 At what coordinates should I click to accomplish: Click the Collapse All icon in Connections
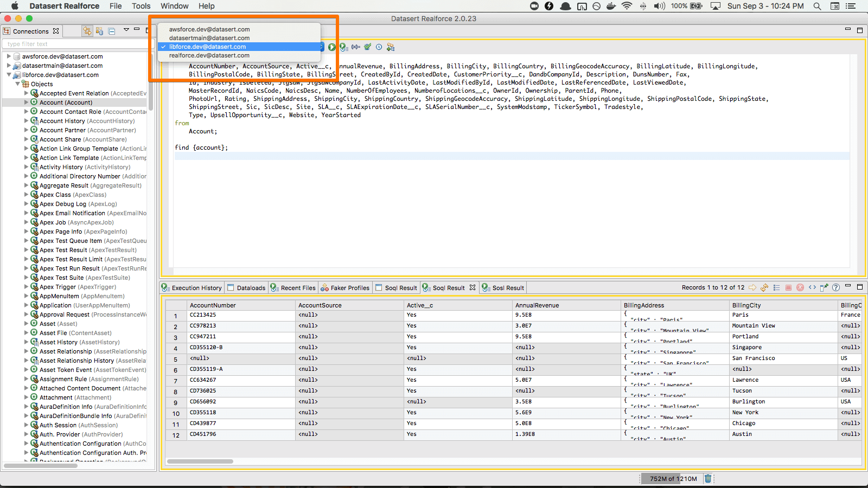pyautogui.click(x=112, y=31)
